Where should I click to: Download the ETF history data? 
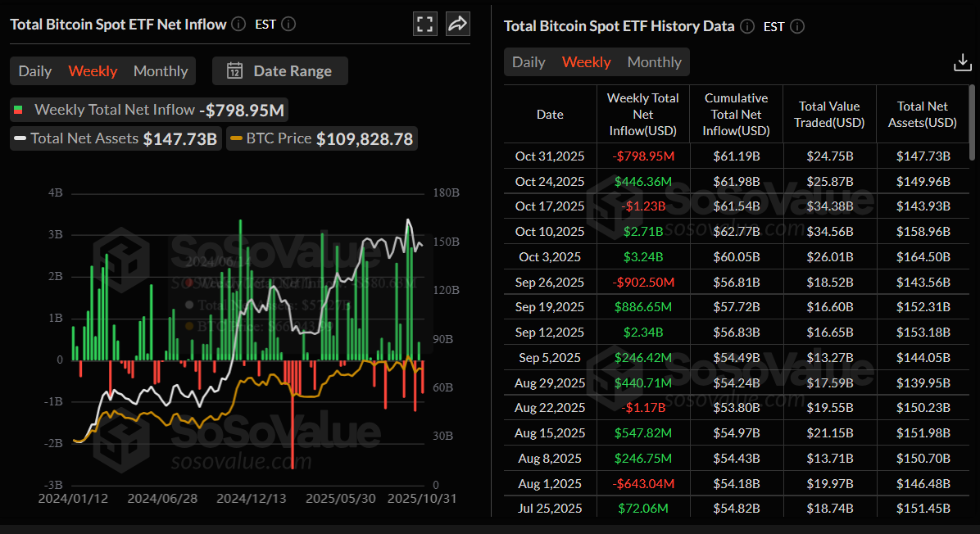tap(961, 61)
